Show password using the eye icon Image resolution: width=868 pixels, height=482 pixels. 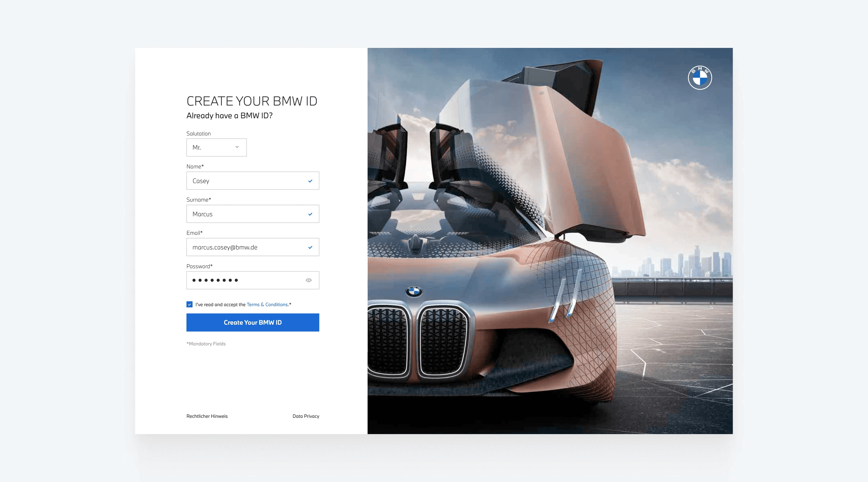click(308, 280)
